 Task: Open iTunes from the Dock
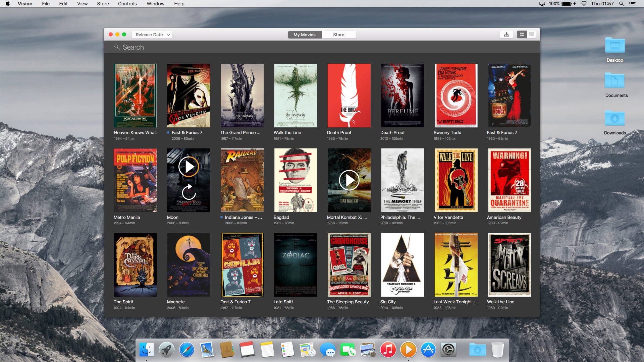point(388,350)
